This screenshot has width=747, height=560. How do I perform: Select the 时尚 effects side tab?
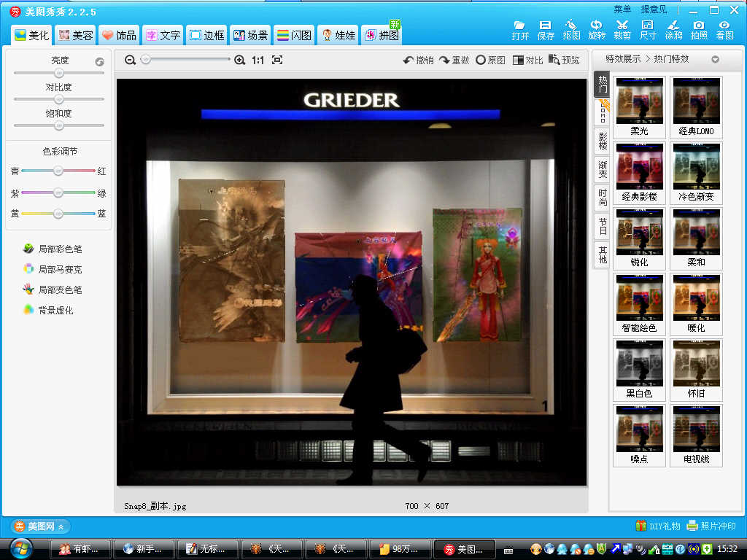click(603, 197)
